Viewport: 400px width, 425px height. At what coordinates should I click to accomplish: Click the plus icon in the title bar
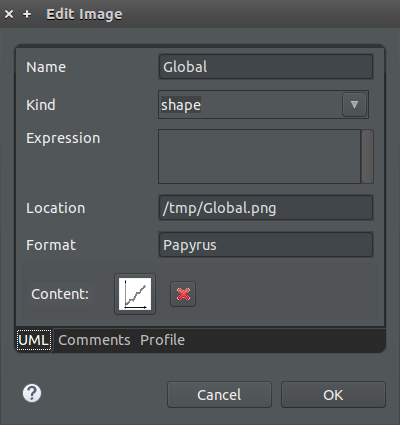27,14
